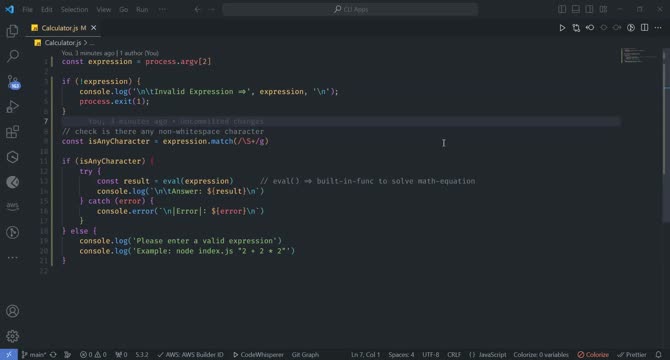The width and height of the screenshot is (670, 360).
Task: Expand the breadcrumb ellipsis symbol
Action: click(92, 43)
